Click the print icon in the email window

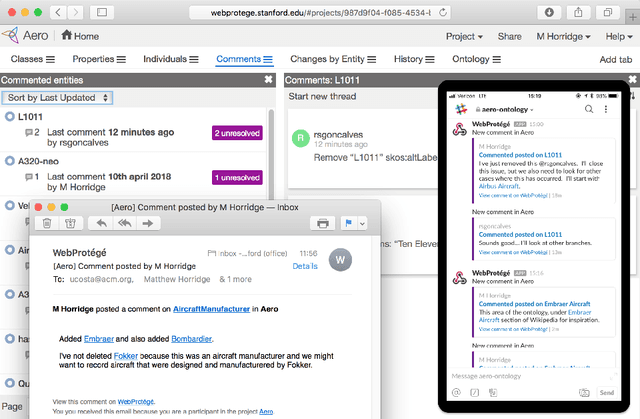point(322,223)
